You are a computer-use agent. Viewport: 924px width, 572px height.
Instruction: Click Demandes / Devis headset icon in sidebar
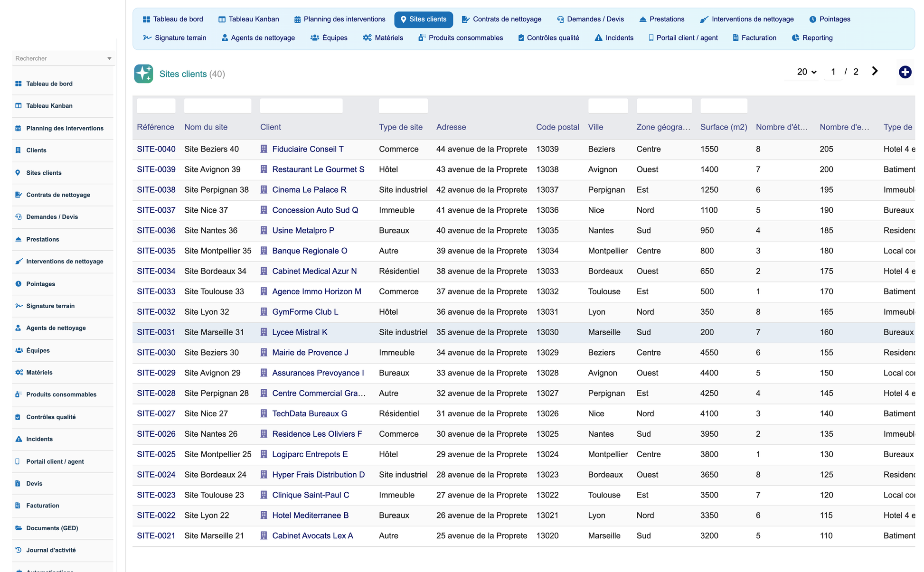pos(19,217)
